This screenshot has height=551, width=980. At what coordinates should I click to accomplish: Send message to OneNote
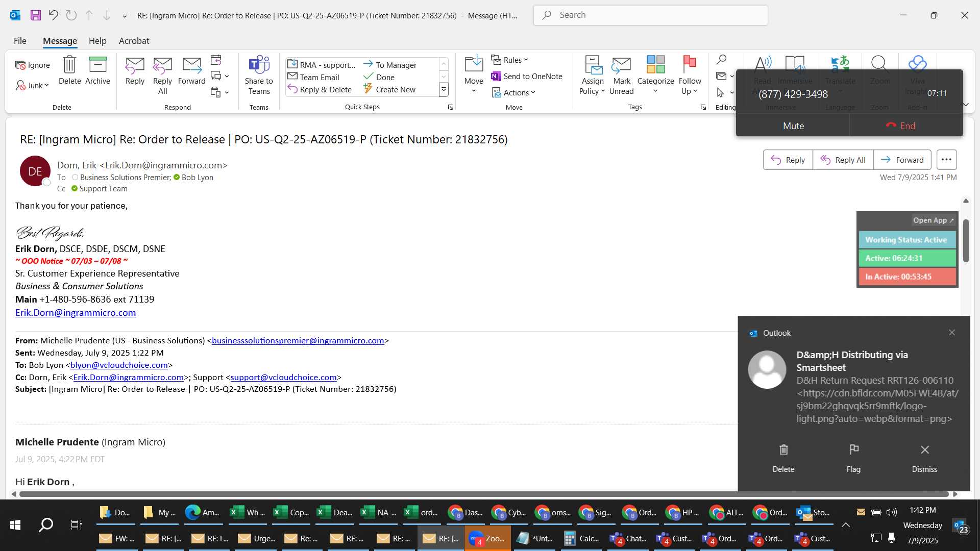coord(527,76)
